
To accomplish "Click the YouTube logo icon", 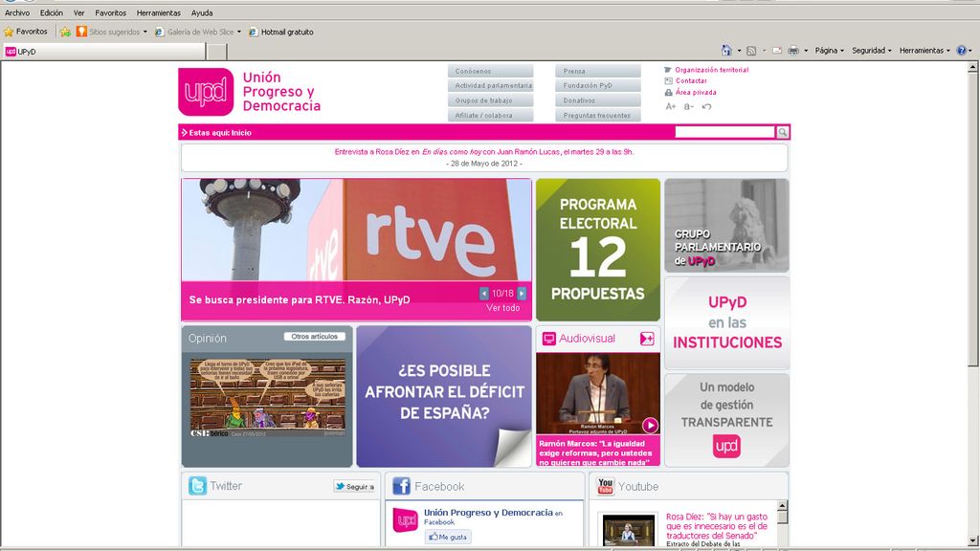I will 605,486.
